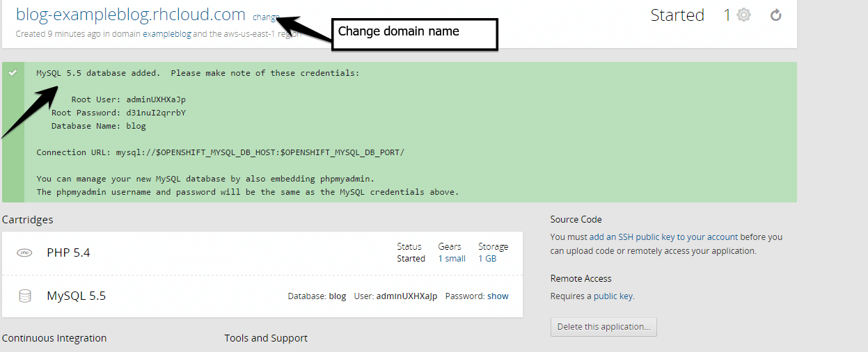The width and height of the screenshot is (868, 352).
Task: Click 'Delete this application...' button
Action: pyautogui.click(x=603, y=327)
